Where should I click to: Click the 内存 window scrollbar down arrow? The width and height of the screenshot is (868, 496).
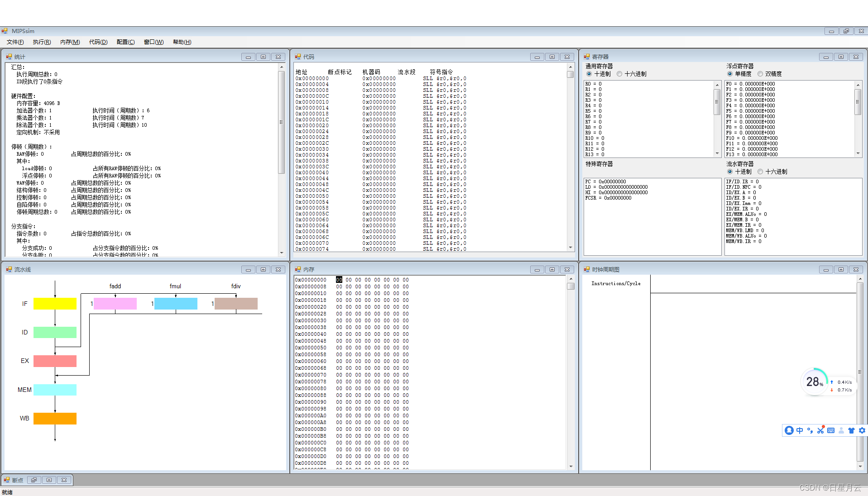[x=571, y=466]
